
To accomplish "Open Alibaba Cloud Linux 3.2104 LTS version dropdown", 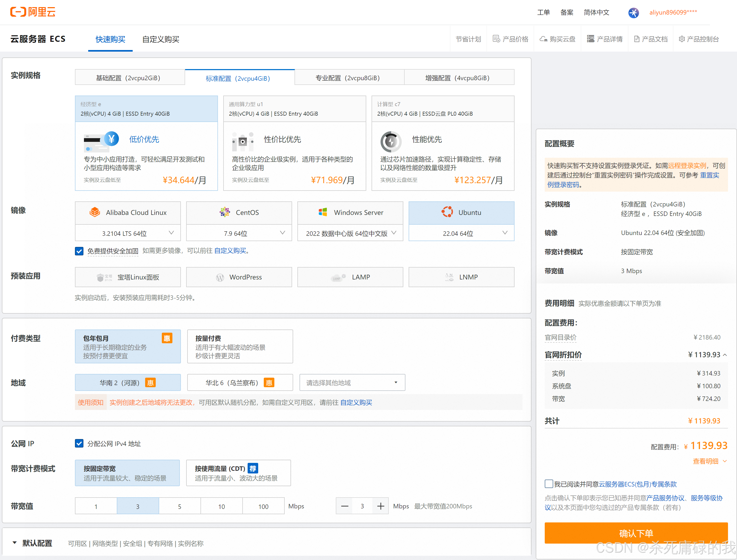I will click(x=128, y=233).
